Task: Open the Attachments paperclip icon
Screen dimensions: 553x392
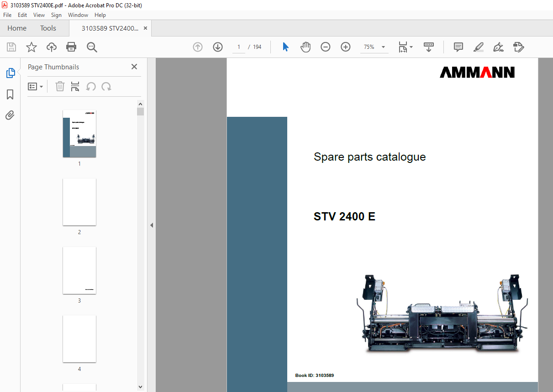Action: coord(10,115)
